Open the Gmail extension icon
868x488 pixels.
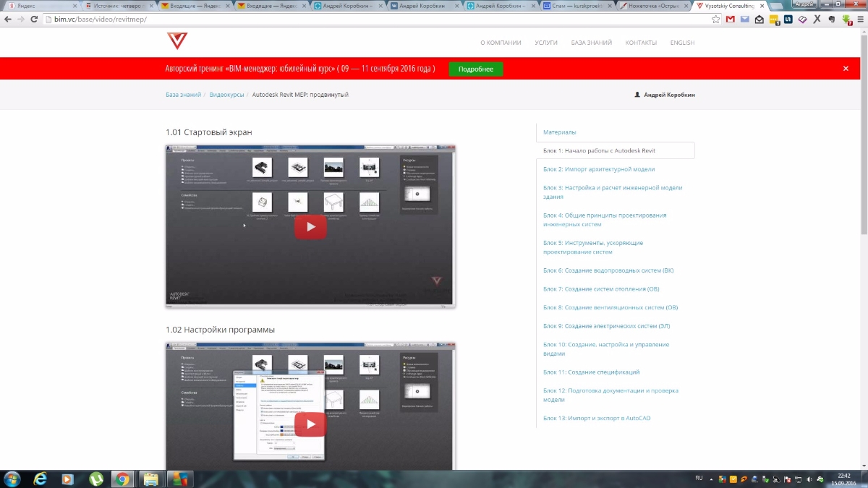tap(731, 20)
